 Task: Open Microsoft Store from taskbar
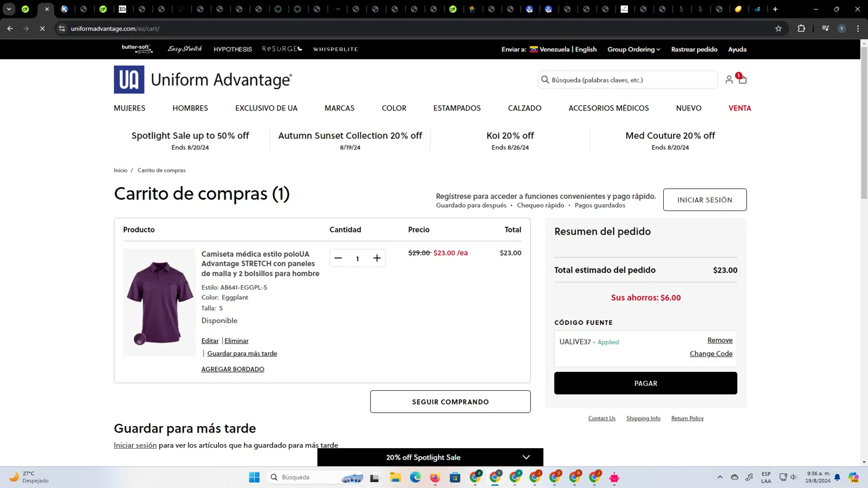[x=455, y=477]
